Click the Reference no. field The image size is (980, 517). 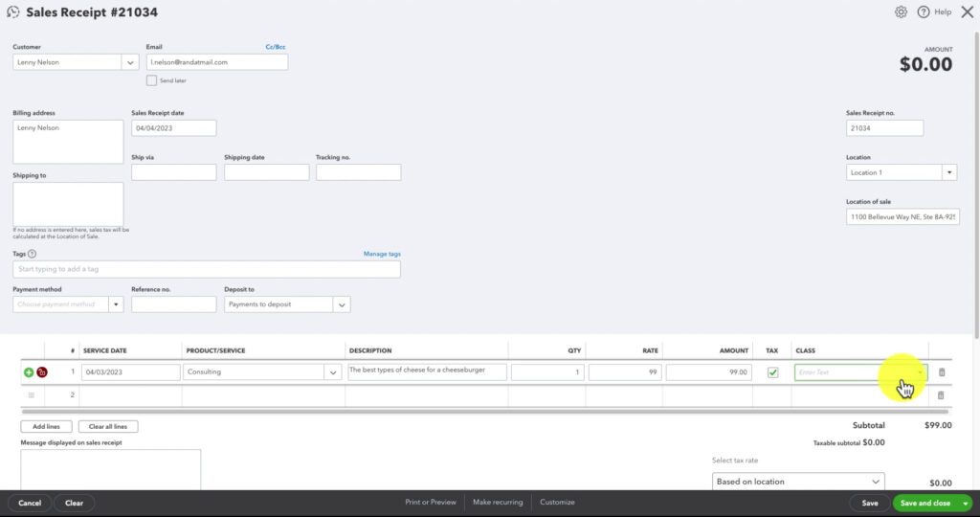(x=174, y=304)
